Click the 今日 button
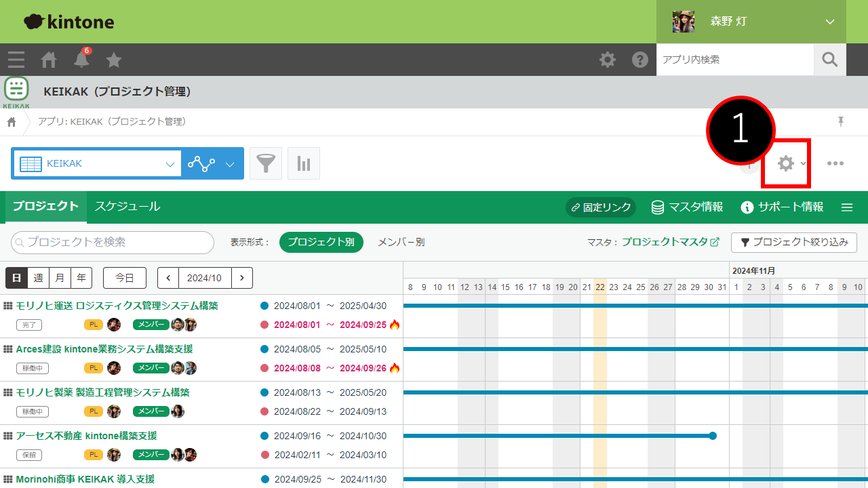 click(x=125, y=278)
